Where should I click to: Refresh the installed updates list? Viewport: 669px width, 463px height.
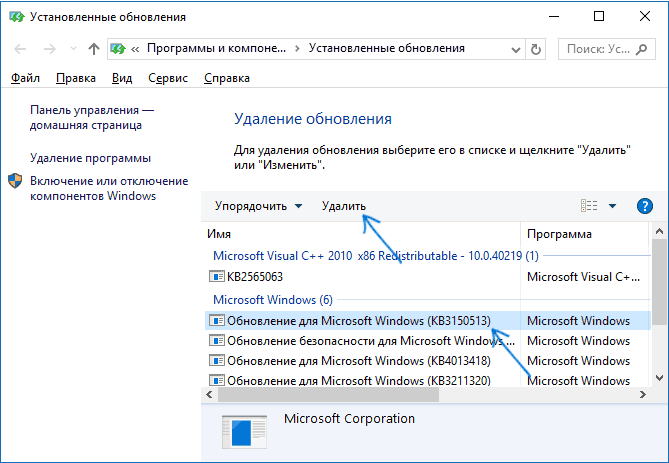tap(536, 50)
